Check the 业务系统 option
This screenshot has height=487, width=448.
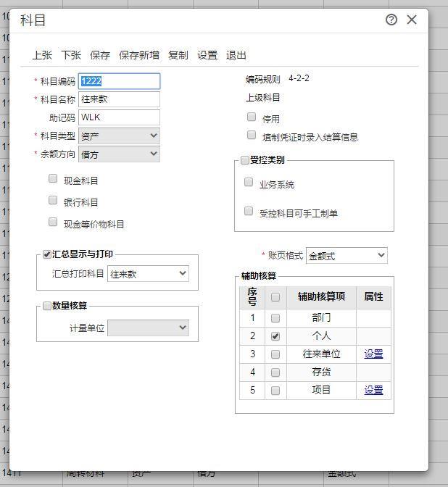pyautogui.click(x=249, y=182)
